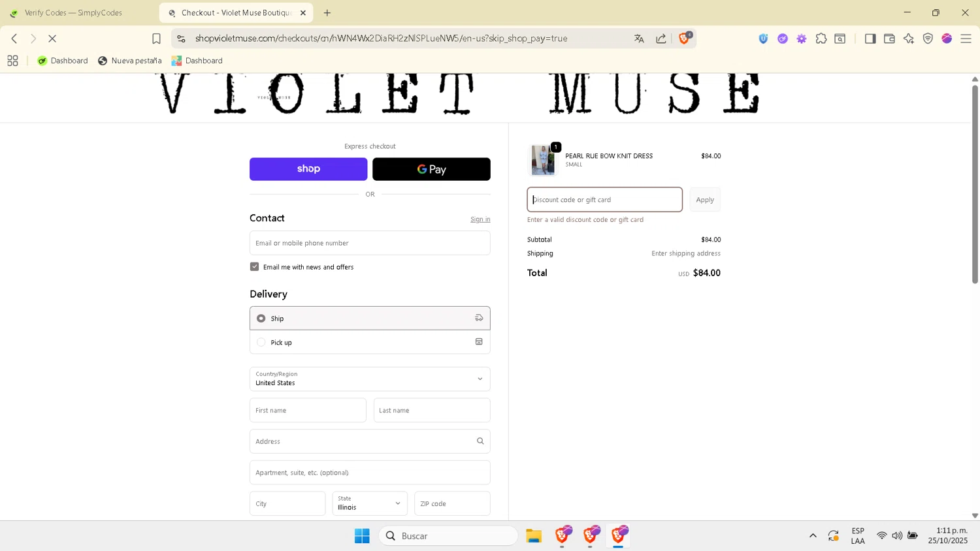This screenshot has height=551, width=980.
Task: Click the First name field
Action: coord(308,410)
